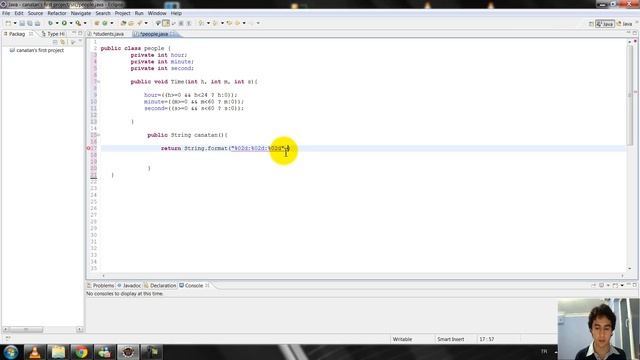Click the Open Perspective button
Screen dimensions: 640x360
pos(591,24)
